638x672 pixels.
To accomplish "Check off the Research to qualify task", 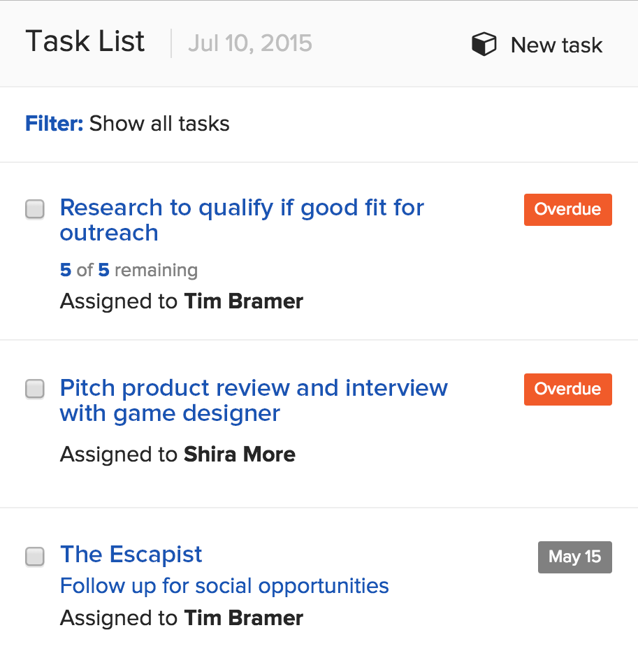I will [x=35, y=209].
